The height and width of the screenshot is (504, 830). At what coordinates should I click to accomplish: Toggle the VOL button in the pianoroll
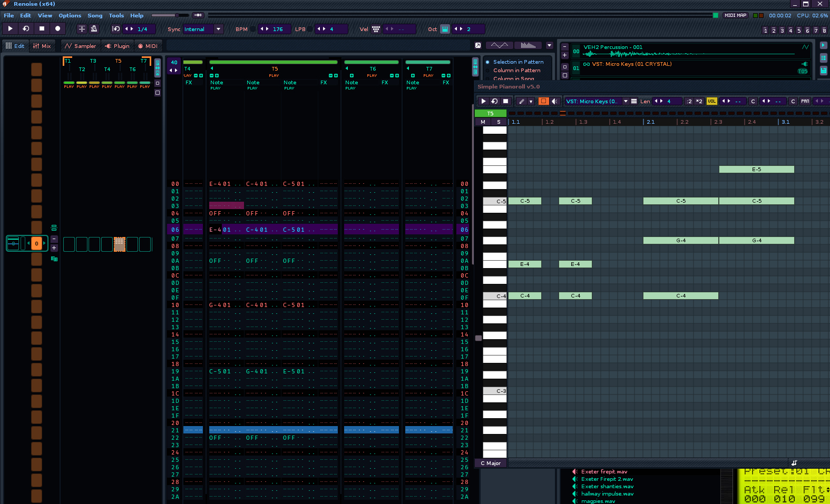click(711, 101)
